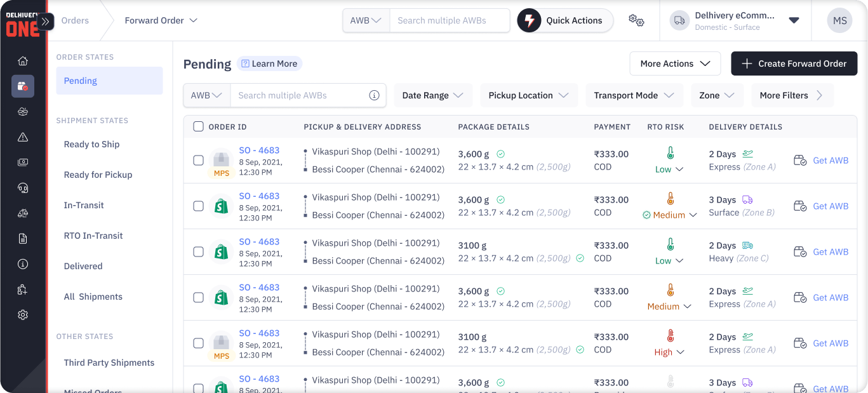Viewport: 868px width, 393px height.
Task: Check the first order row checkbox
Action: tap(198, 161)
